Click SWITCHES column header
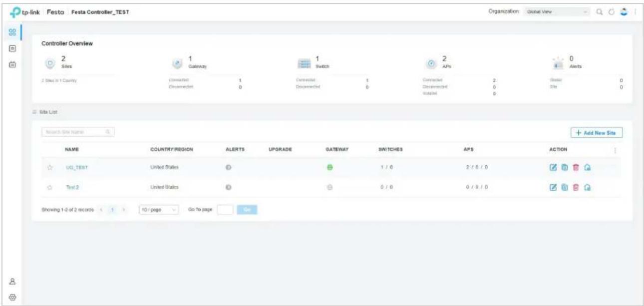644x306 pixels. pos(391,149)
